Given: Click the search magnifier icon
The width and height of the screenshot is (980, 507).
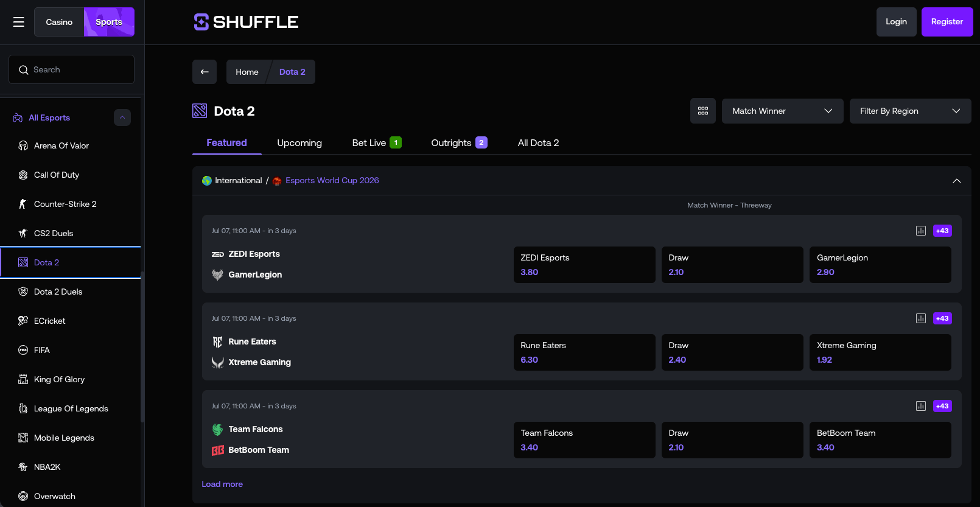Looking at the screenshot, I should 24,70.
